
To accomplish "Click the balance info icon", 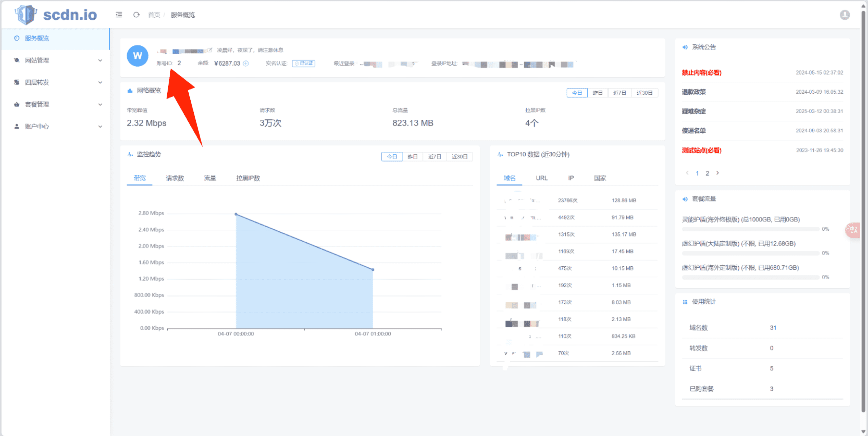I will [x=246, y=63].
